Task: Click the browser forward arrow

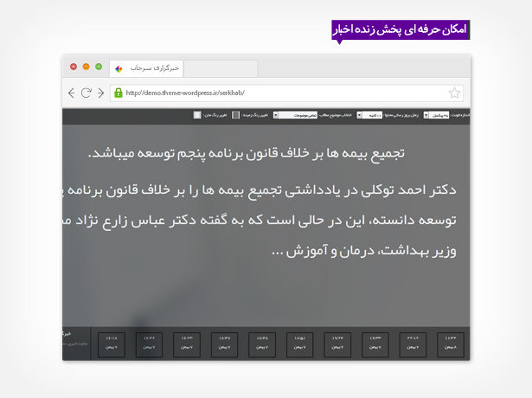Action: point(100,93)
